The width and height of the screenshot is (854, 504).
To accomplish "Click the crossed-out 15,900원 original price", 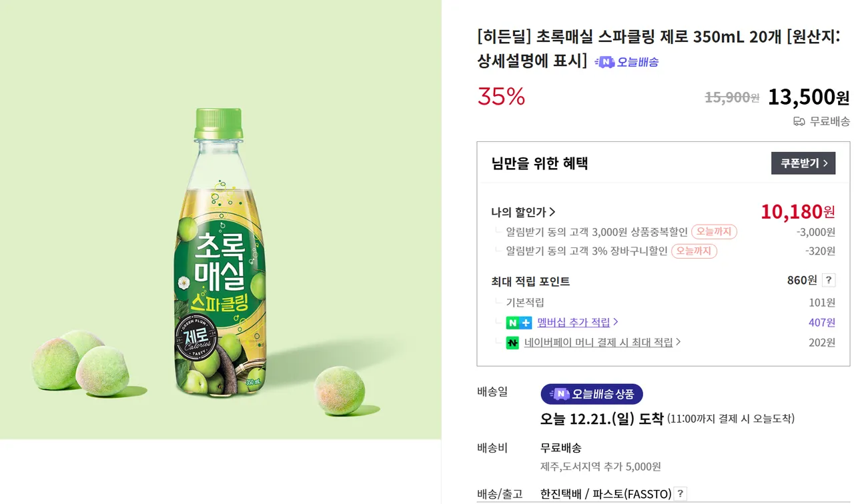I will [732, 97].
